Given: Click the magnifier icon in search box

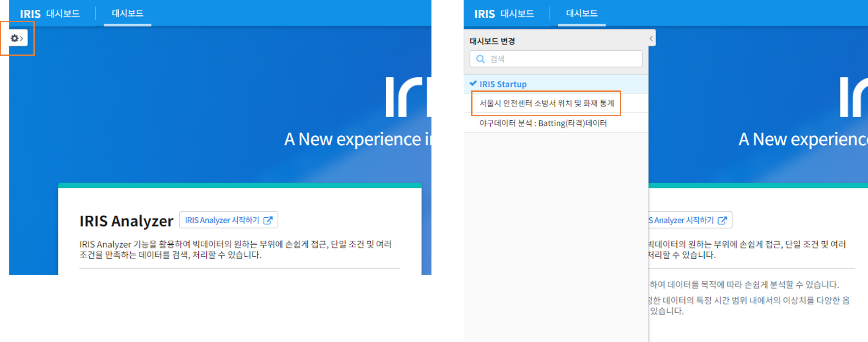Looking at the screenshot, I should pos(481,59).
